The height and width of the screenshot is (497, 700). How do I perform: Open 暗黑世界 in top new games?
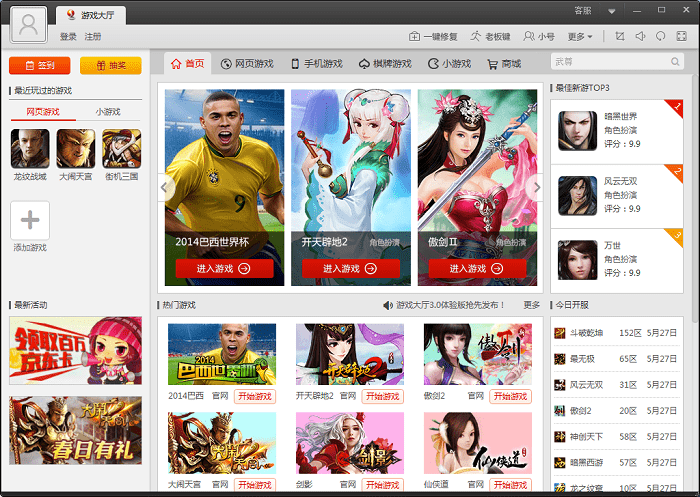(x=617, y=131)
